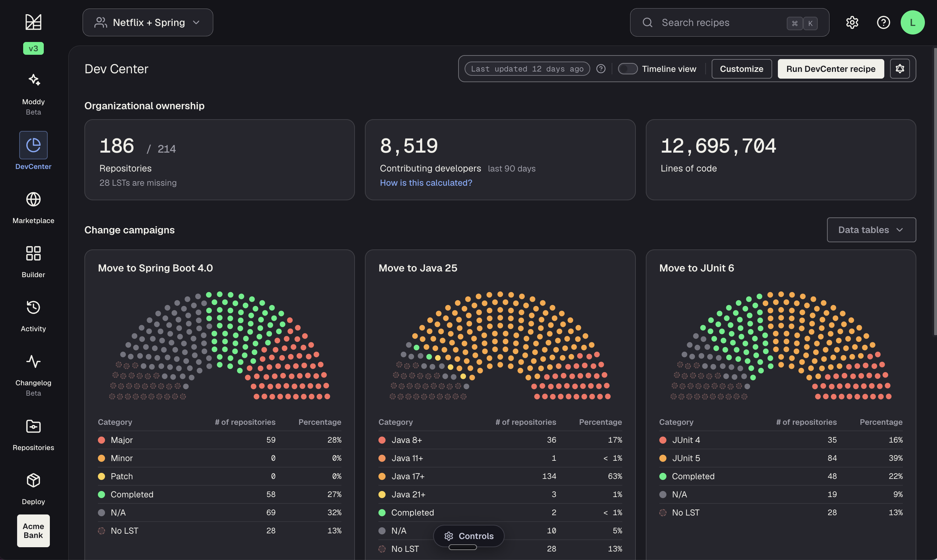Open the Moddy Beta assistant
The width and height of the screenshot is (937, 560).
34,80
